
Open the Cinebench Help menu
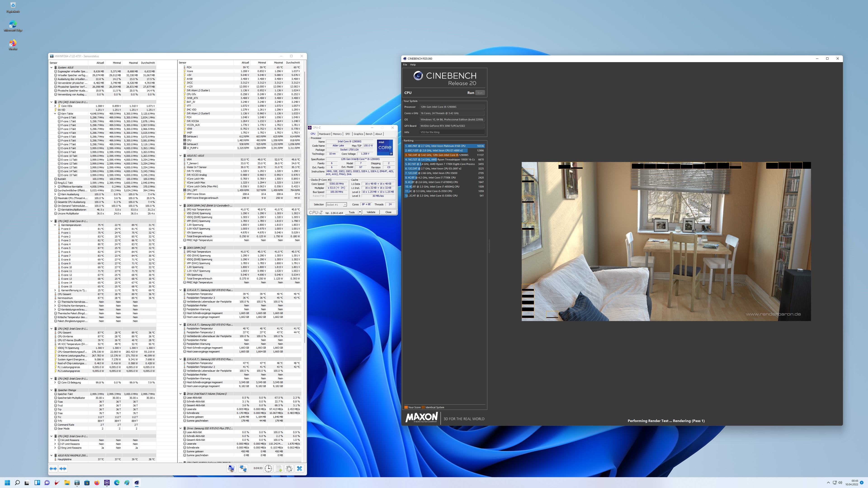pyautogui.click(x=413, y=65)
